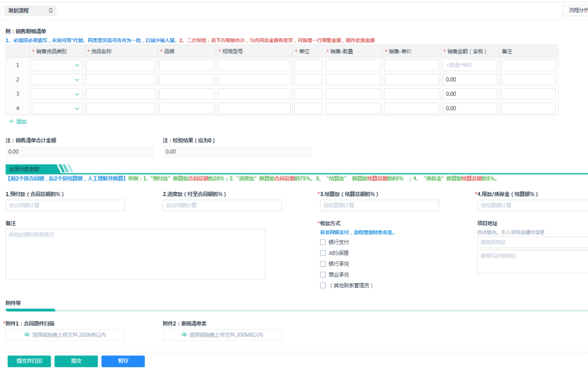
Task: Click the green 提交 button
Action: coord(76,361)
